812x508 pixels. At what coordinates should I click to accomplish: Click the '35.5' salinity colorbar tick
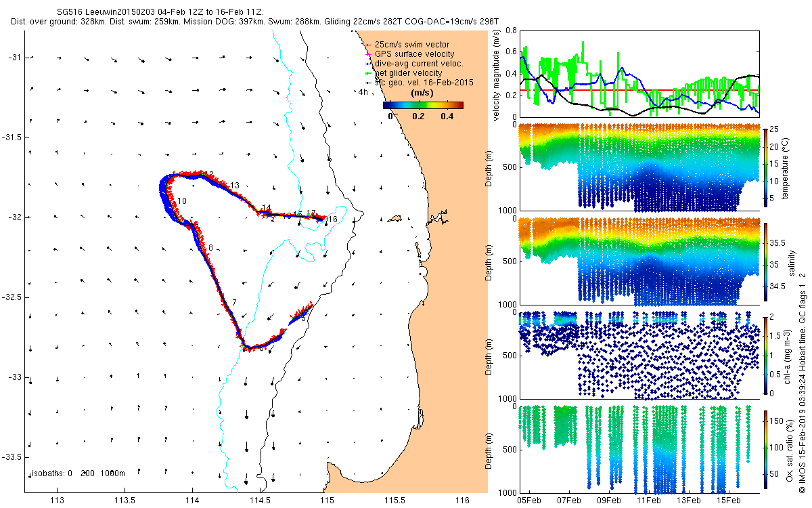[x=778, y=242]
